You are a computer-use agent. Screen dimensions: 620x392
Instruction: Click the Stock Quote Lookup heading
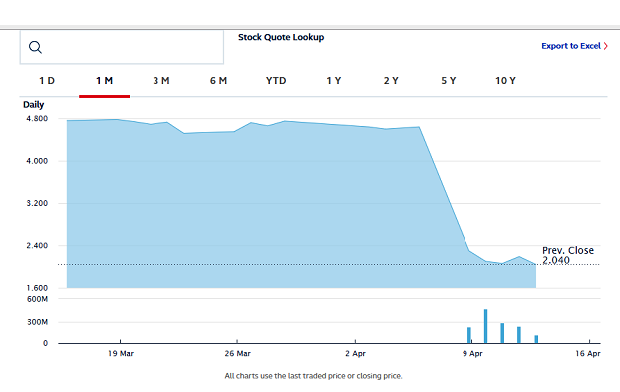[281, 37]
